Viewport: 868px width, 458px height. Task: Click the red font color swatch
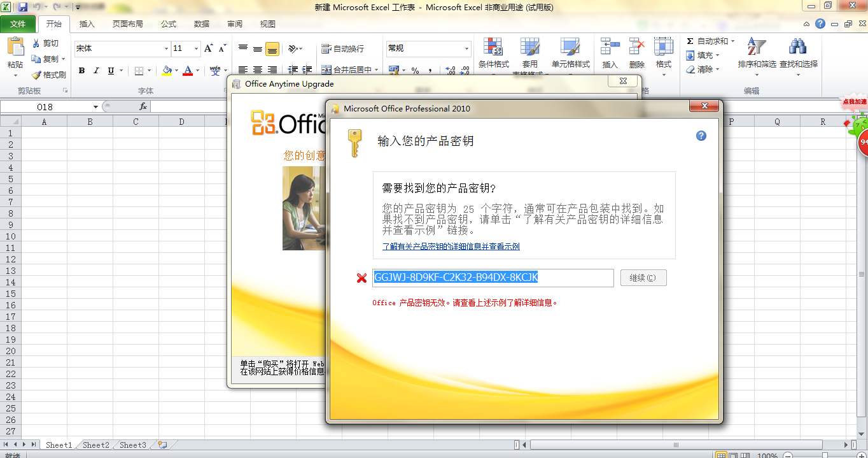coord(188,71)
